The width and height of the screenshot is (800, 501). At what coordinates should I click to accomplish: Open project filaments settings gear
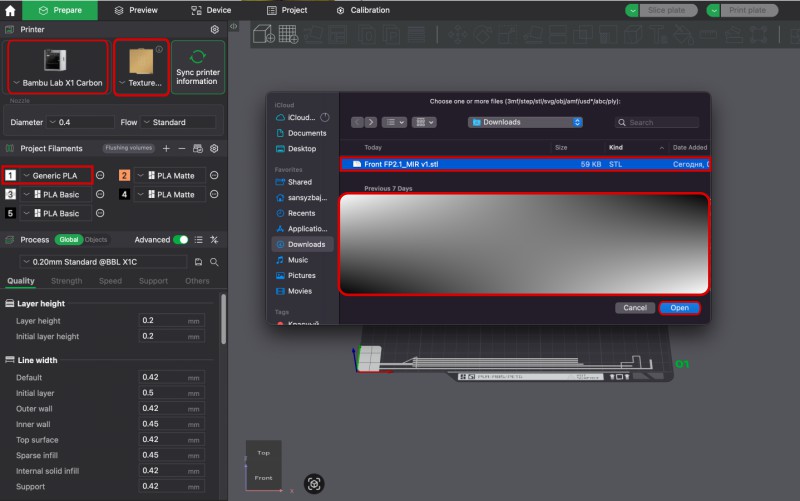pos(214,148)
